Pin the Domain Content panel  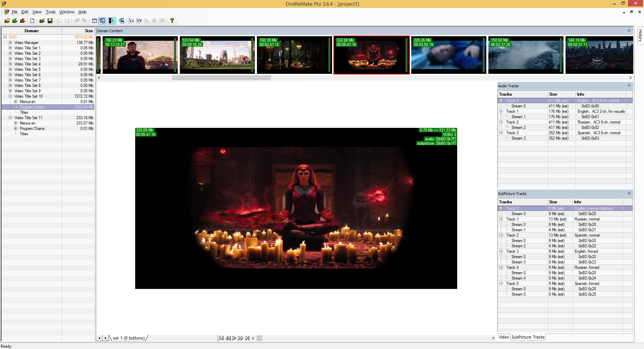point(629,31)
